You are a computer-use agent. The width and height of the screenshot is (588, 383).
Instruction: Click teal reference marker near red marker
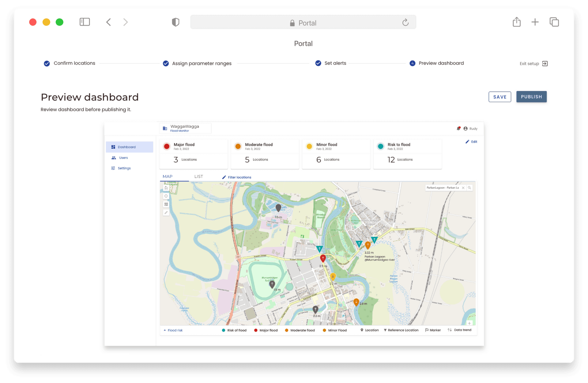pyautogui.click(x=319, y=249)
